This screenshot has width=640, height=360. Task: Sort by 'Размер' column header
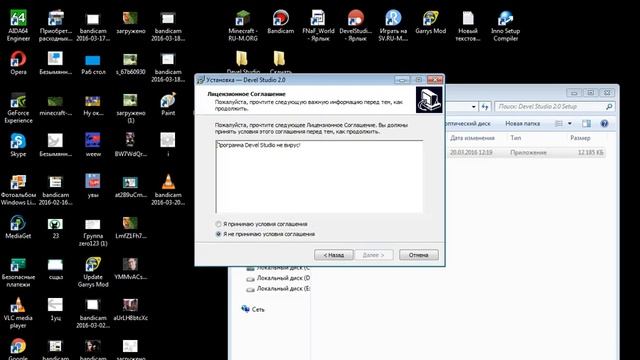[580, 138]
